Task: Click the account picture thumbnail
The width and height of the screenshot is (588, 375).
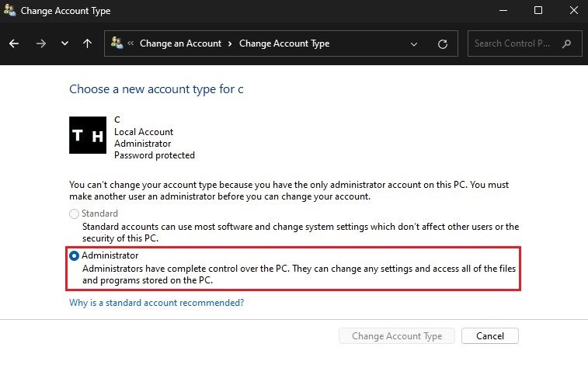Action: click(88, 136)
